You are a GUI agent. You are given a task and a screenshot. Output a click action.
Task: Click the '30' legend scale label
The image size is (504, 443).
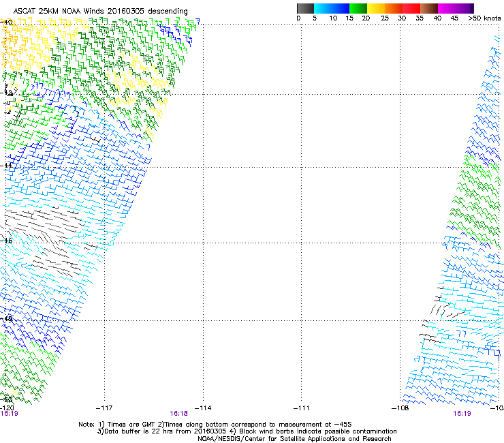[x=402, y=18]
